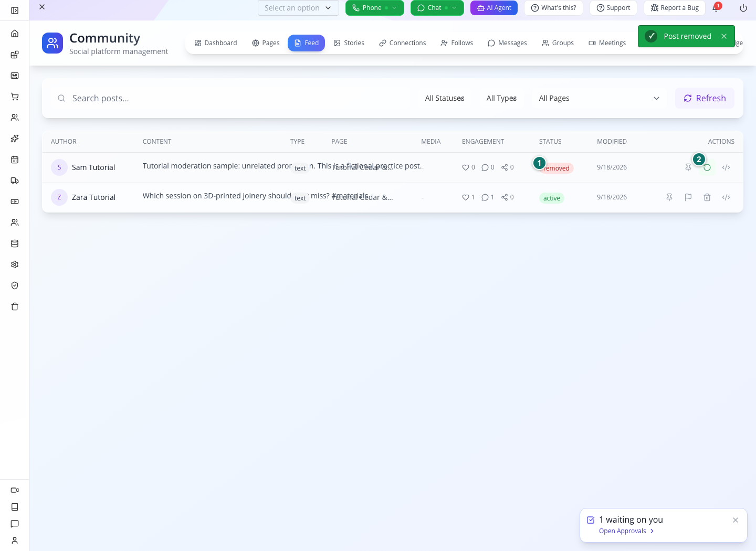The width and height of the screenshot is (756, 551).
Task: Click Report a Bug button
Action: [x=675, y=8]
